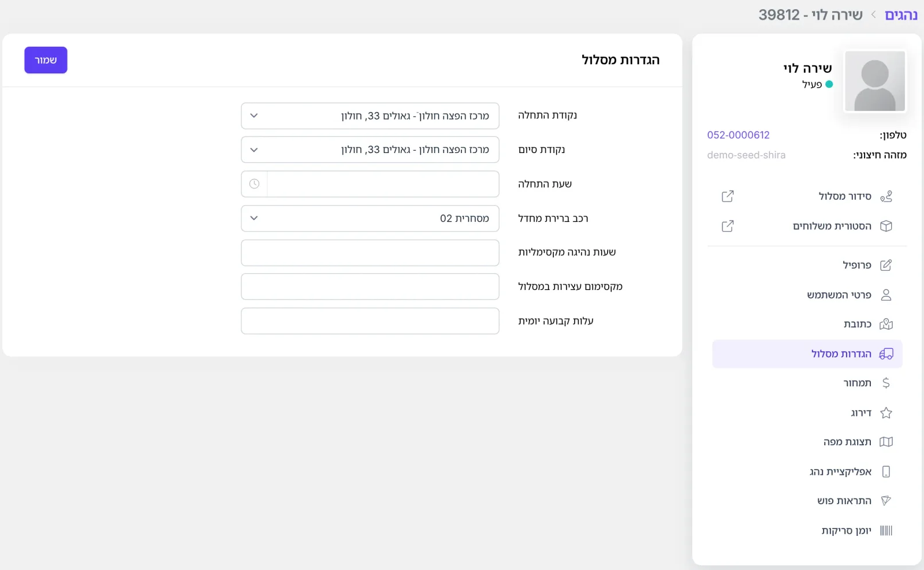The height and width of the screenshot is (570, 924).
Task: Expand the נקודת סיום dropdown
Action: [370, 150]
